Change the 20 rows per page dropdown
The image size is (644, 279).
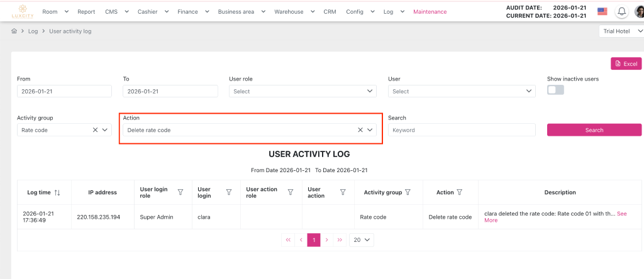pos(362,239)
